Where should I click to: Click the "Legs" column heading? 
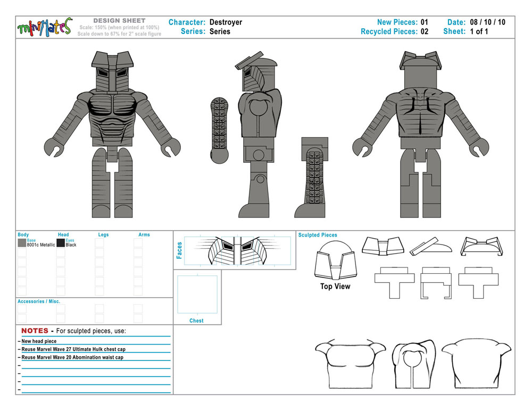(x=104, y=234)
